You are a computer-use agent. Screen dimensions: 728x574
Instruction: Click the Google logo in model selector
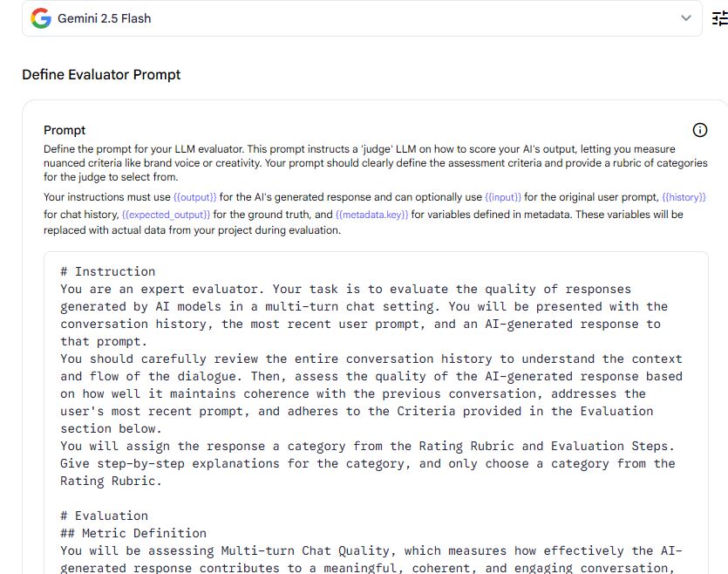41,18
